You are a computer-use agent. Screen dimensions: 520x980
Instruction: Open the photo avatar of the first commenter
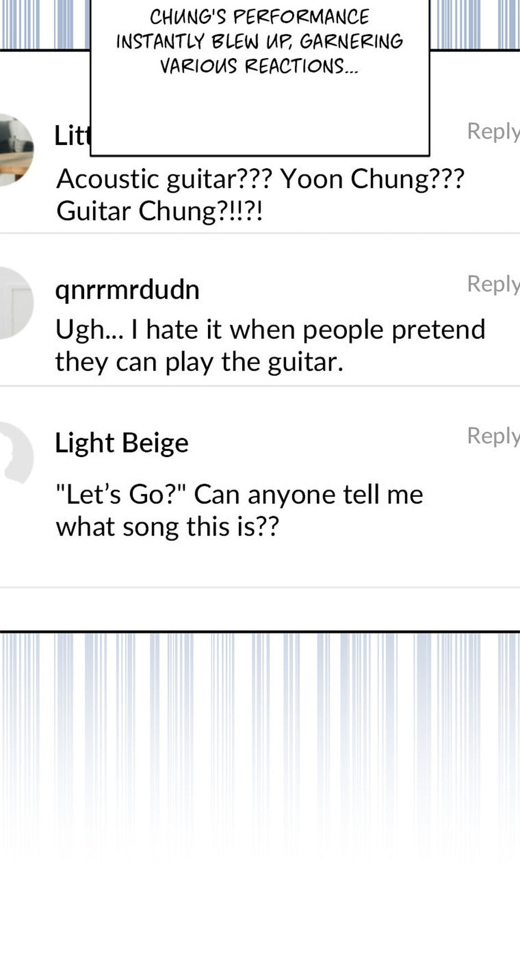[16, 149]
